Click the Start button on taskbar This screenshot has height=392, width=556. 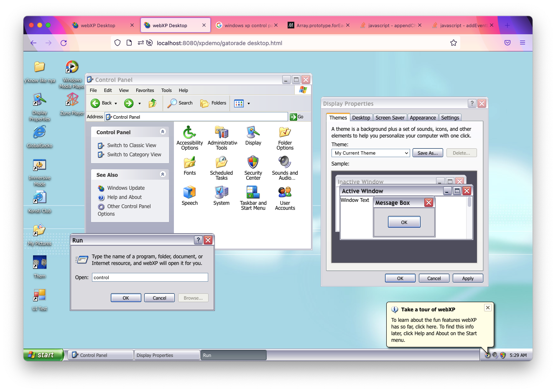[43, 355]
